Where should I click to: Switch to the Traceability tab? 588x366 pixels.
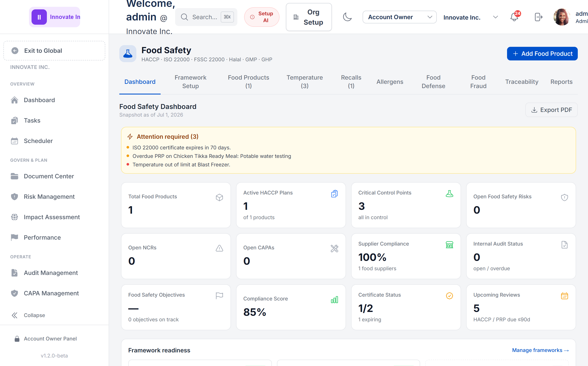point(522,82)
